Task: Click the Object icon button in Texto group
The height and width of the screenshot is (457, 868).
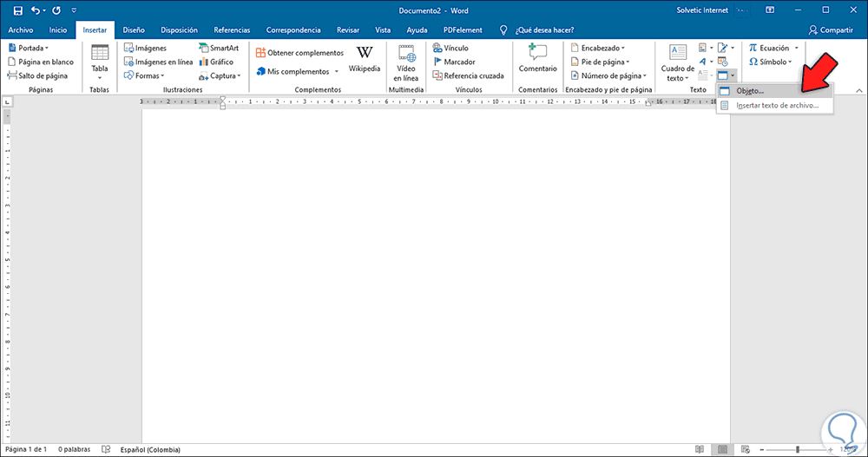Action: tap(723, 75)
